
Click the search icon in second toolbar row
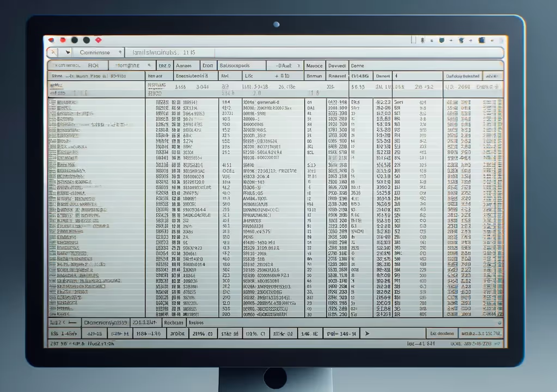click(x=150, y=65)
